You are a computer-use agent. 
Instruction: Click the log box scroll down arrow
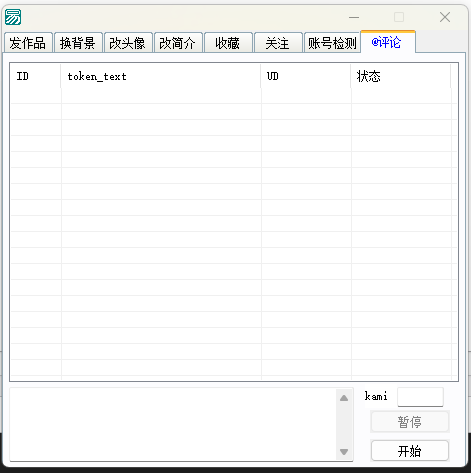click(x=344, y=452)
